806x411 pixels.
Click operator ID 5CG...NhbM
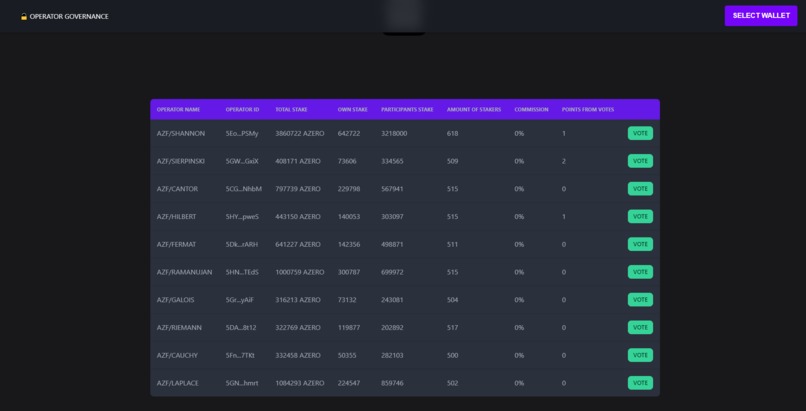pyautogui.click(x=244, y=189)
